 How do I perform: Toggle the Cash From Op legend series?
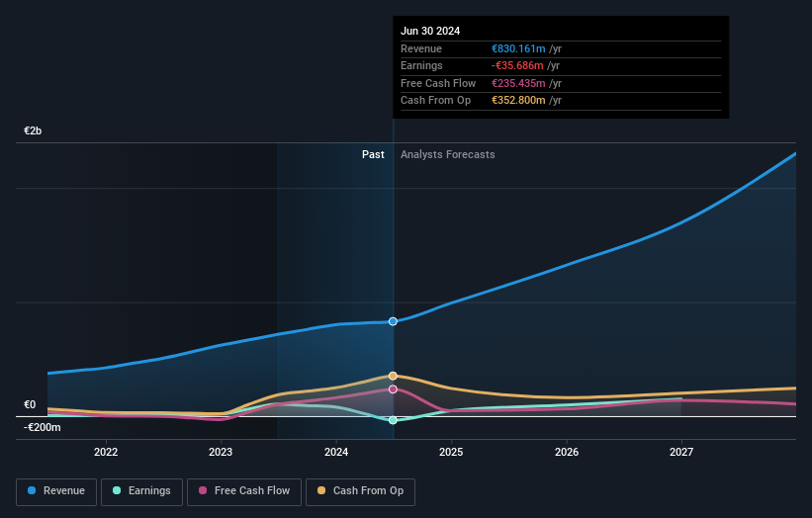coord(360,491)
